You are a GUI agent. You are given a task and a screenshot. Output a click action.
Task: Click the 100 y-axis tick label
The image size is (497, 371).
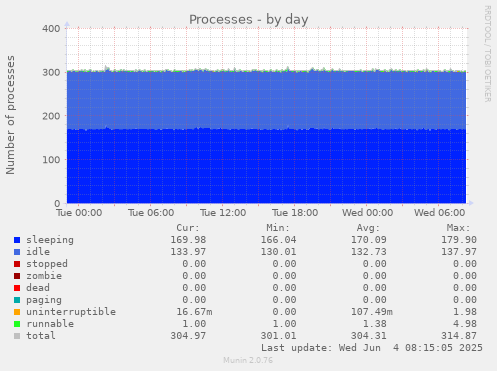(x=51, y=160)
